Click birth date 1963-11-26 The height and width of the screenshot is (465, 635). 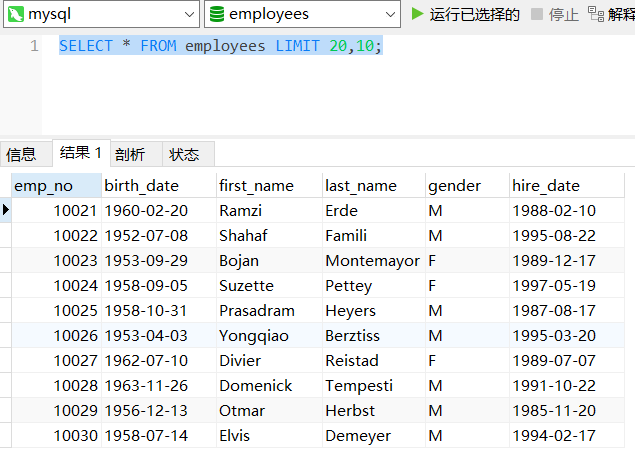pos(146,386)
